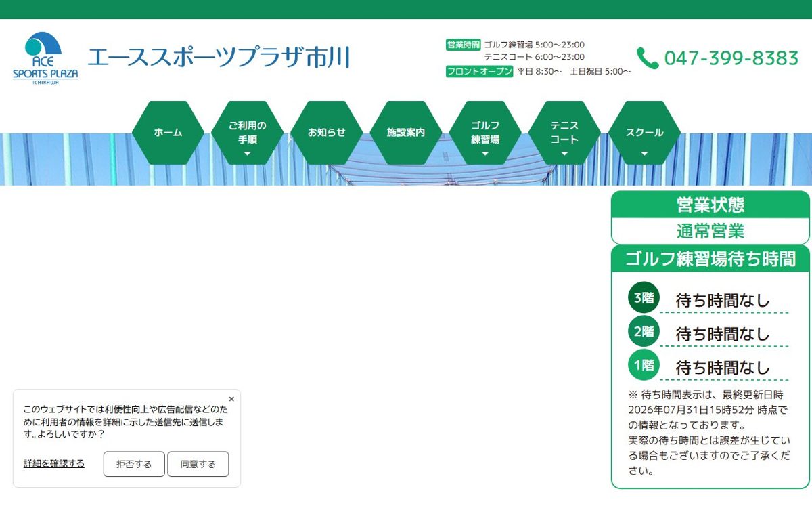The image size is (812, 508).
Task: Click the 平日 8:30～ front hours text
Action: 539,71
